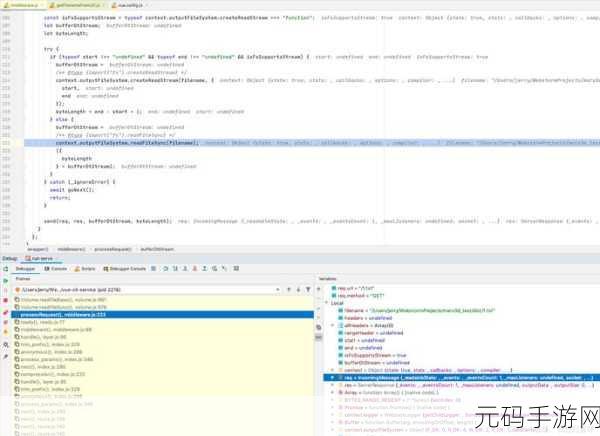Select the Debugger tab in debug panel

coord(25,269)
